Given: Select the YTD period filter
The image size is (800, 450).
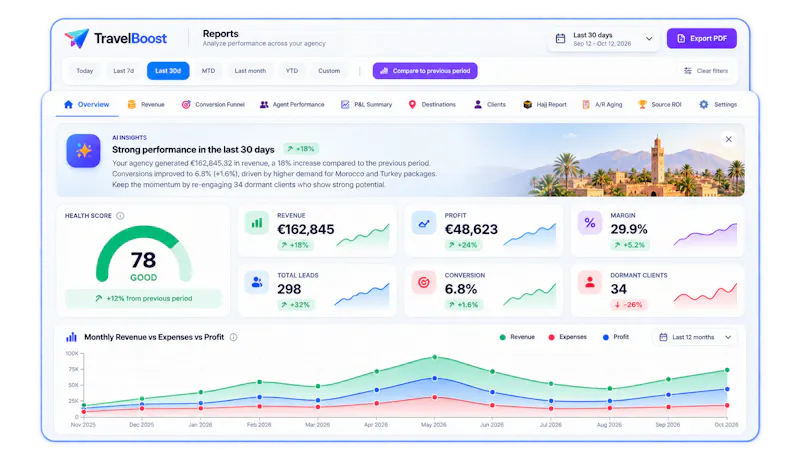Looking at the screenshot, I should (x=292, y=71).
